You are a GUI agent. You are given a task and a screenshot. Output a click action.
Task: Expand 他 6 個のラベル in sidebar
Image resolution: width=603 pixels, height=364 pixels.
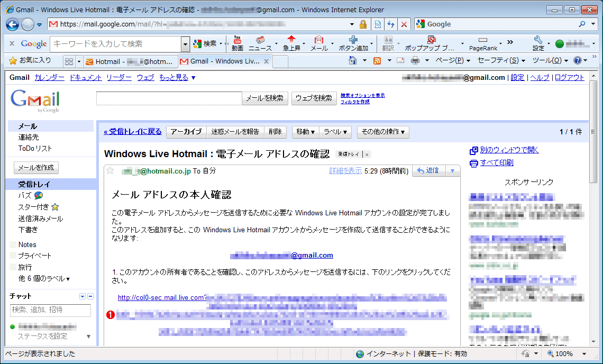(x=44, y=279)
